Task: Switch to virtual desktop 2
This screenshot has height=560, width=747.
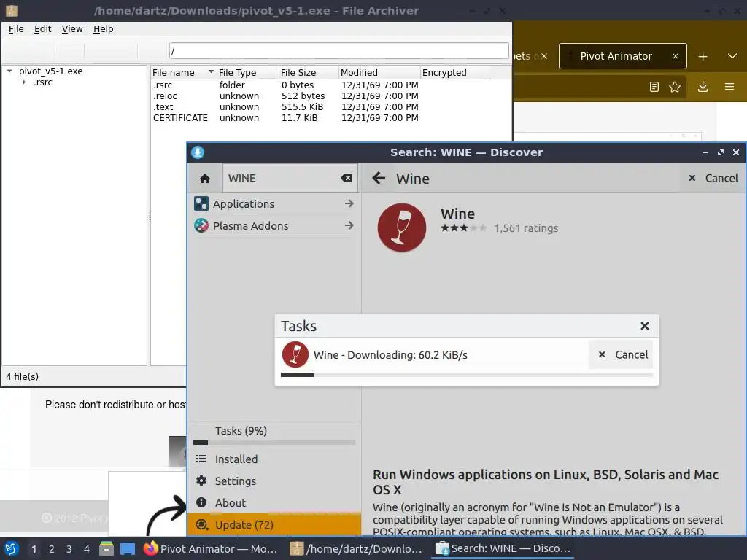Action: (52, 549)
